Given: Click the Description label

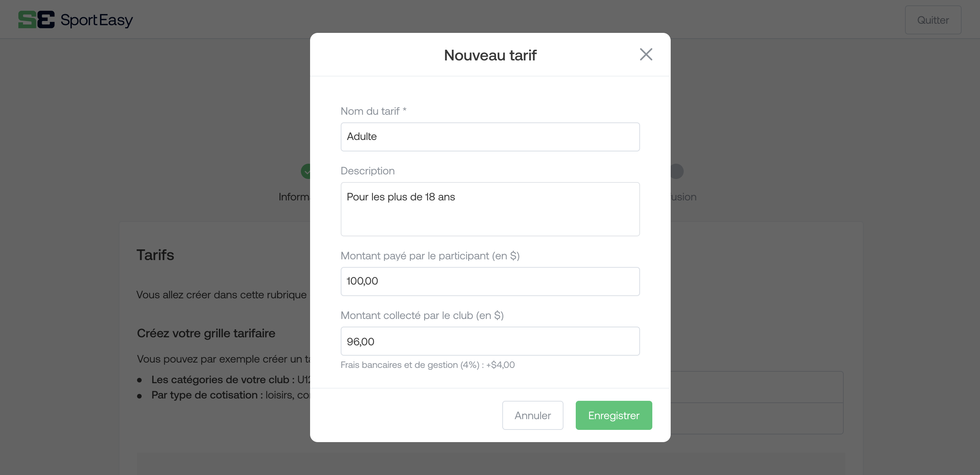Looking at the screenshot, I should point(367,171).
